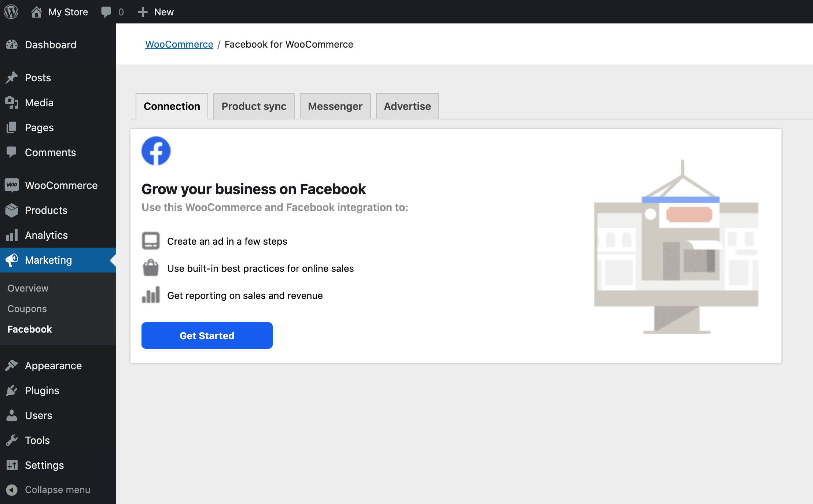Viewport: 813px width, 504px height.
Task: Open the Appearance menu item
Action: coord(58,366)
